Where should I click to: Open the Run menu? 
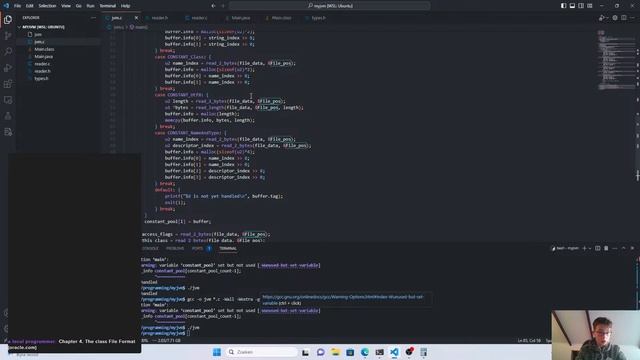click(90, 6)
